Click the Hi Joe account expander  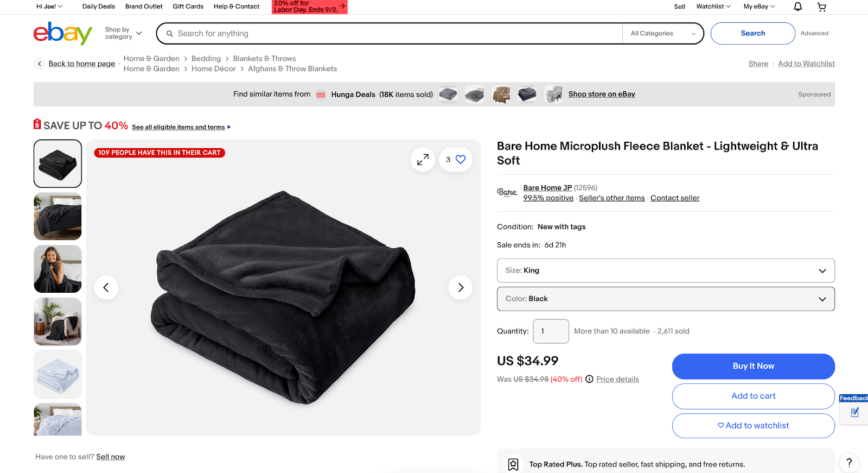[48, 7]
